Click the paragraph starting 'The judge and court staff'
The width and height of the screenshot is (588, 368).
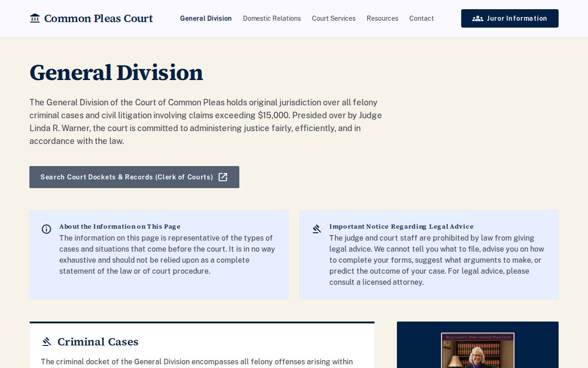pos(437,260)
